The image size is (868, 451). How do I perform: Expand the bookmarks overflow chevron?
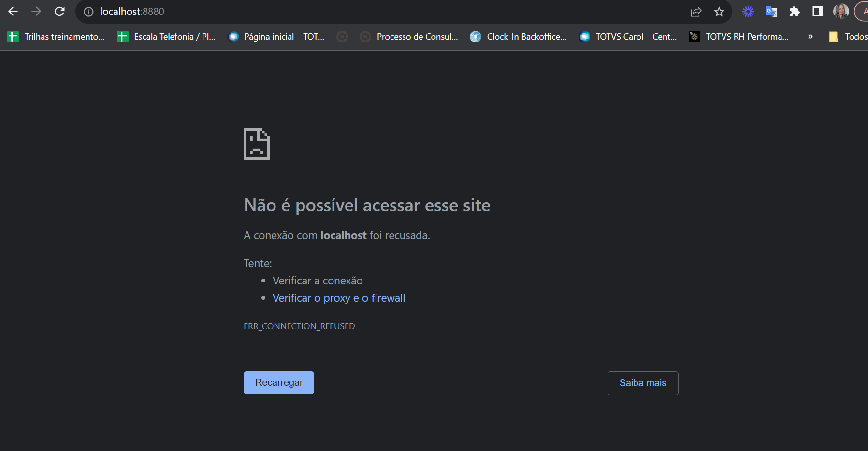811,36
